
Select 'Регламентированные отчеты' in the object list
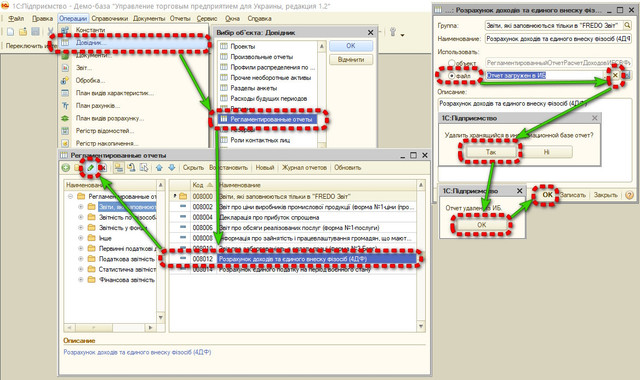267,119
